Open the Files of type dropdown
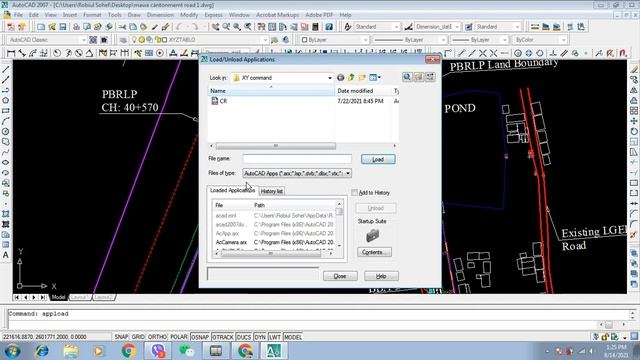 pyautogui.click(x=348, y=173)
